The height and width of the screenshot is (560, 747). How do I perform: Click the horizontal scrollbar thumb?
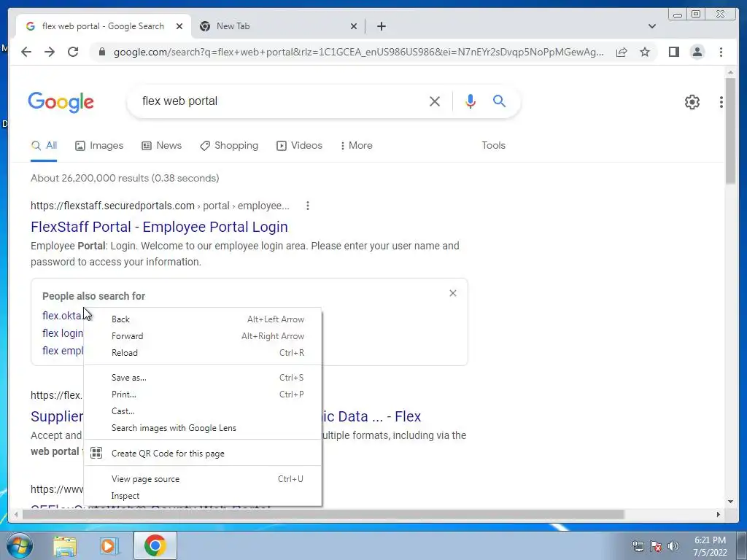coord(323,514)
